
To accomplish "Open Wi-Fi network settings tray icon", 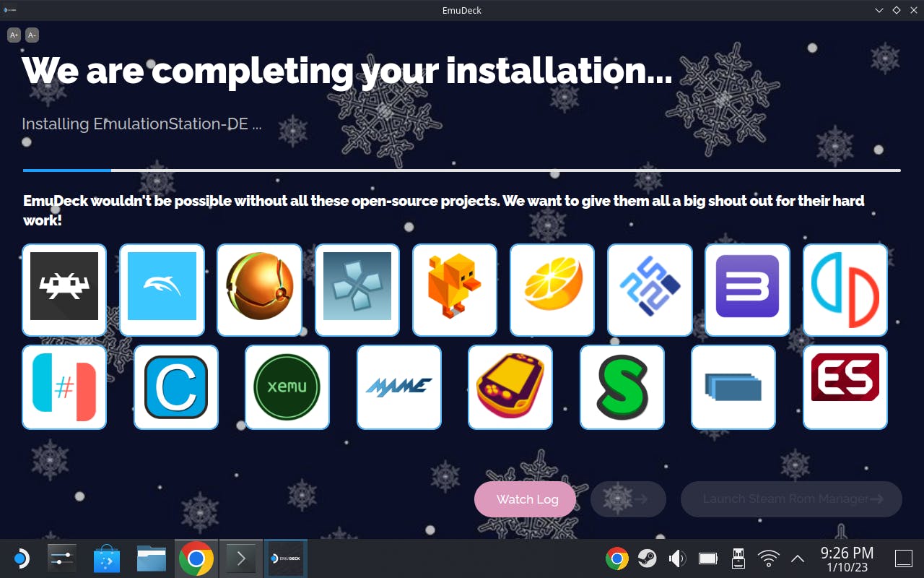I will [x=768, y=558].
